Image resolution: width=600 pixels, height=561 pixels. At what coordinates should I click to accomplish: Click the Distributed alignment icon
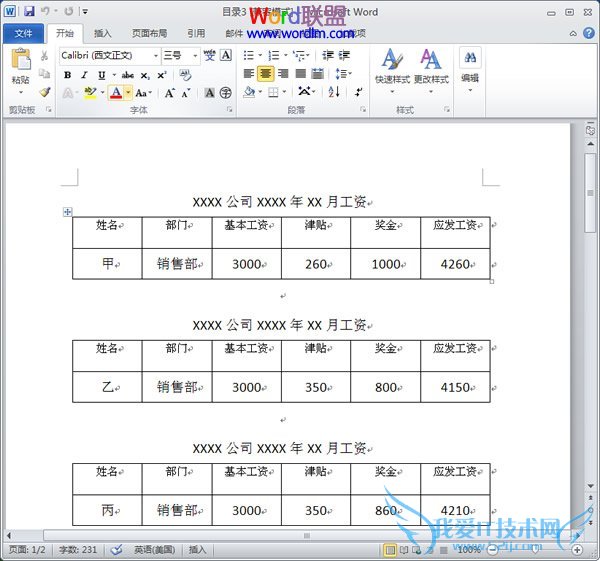pyautogui.click(x=318, y=73)
